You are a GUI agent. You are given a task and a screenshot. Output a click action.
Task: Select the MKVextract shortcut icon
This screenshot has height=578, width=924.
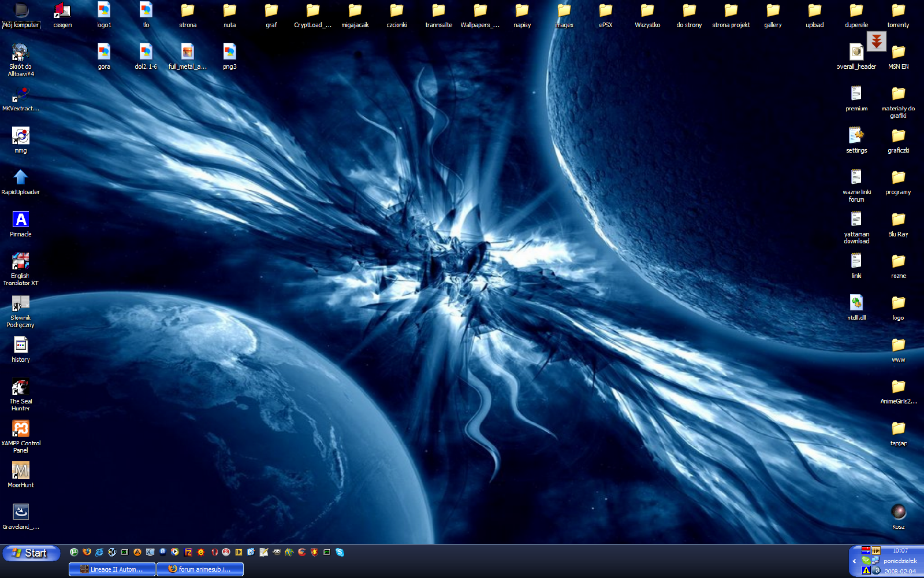[x=21, y=98]
